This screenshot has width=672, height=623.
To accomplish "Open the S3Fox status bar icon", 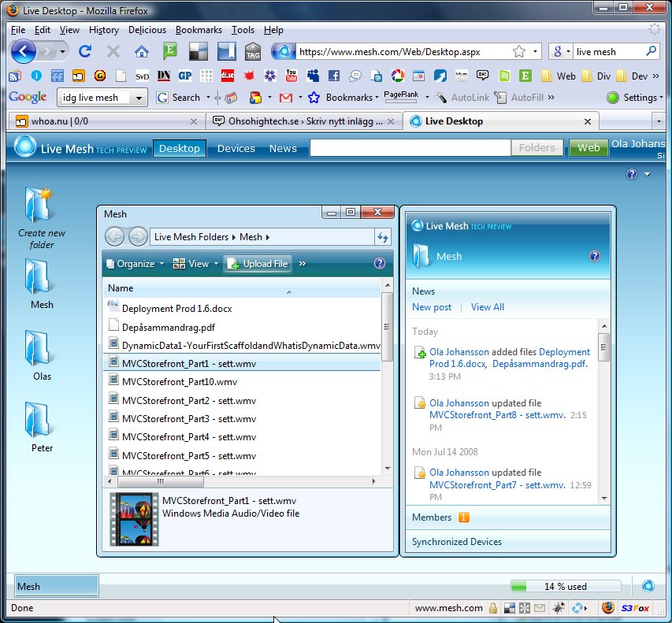I will (x=635, y=608).
